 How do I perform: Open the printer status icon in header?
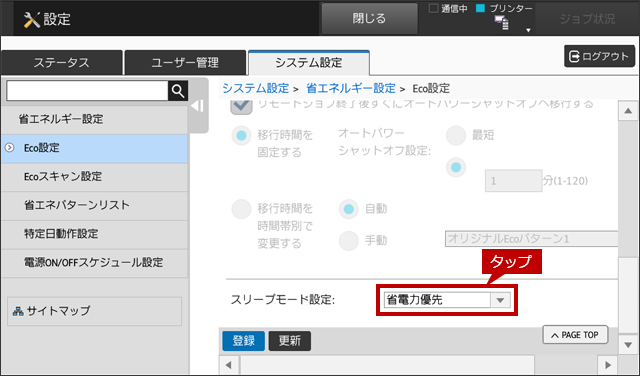(502, 23)
